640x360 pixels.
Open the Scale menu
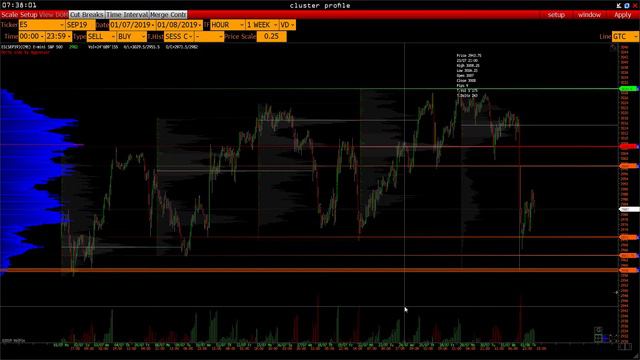pyautogui.click(x=9, y=15)
